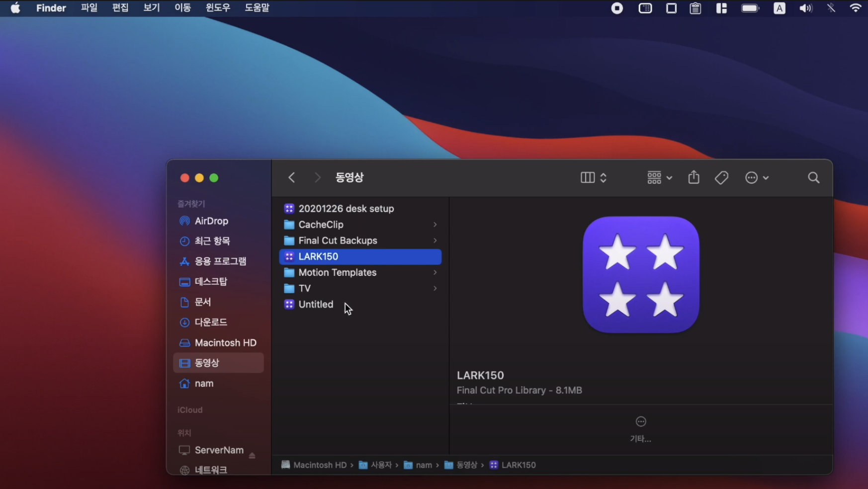Viewport: 868px width, 489px height.
Task: Open the 윈도우 menu
Action: (218, 8)
